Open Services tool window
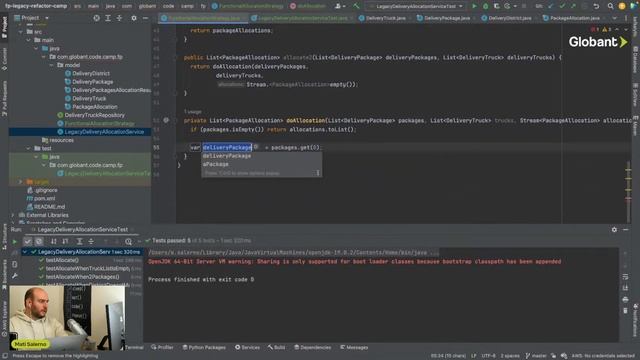 (247, 347)
